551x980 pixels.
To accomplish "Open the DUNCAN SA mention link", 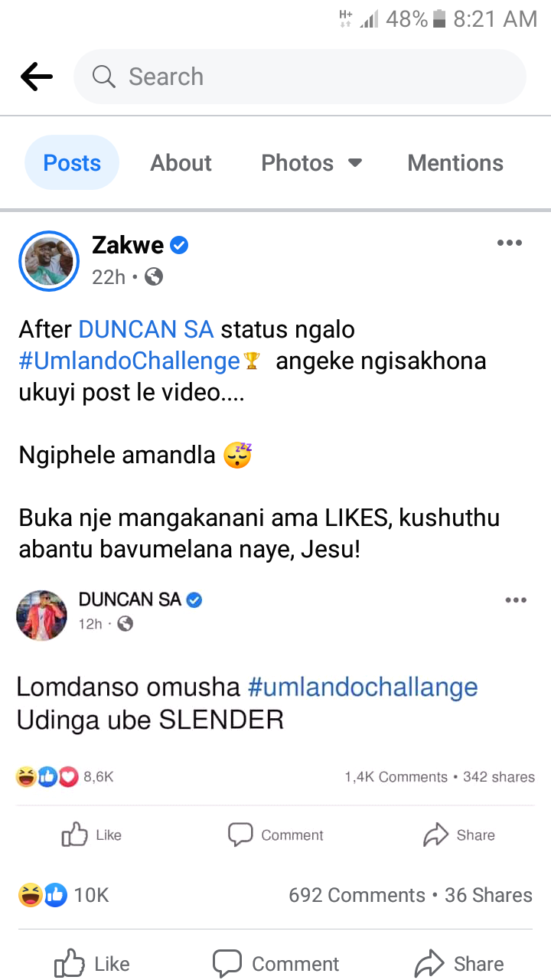I will (x=147, y=329).
